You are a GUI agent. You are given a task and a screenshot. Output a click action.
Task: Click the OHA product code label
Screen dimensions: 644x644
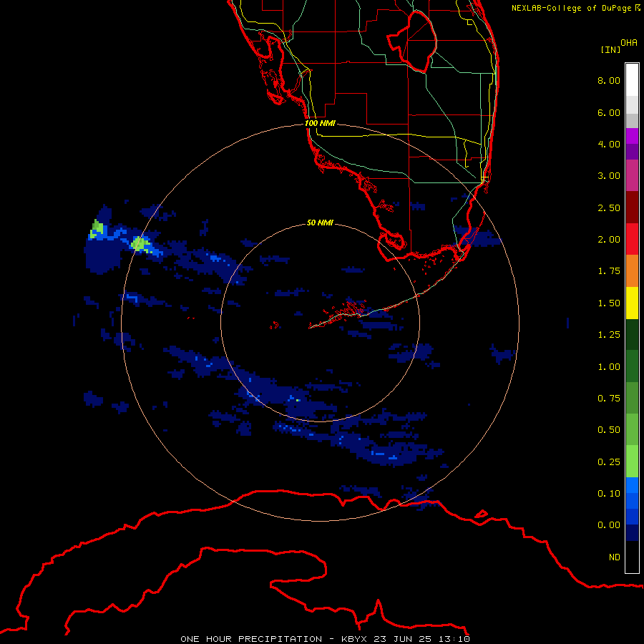coord(629,42)
